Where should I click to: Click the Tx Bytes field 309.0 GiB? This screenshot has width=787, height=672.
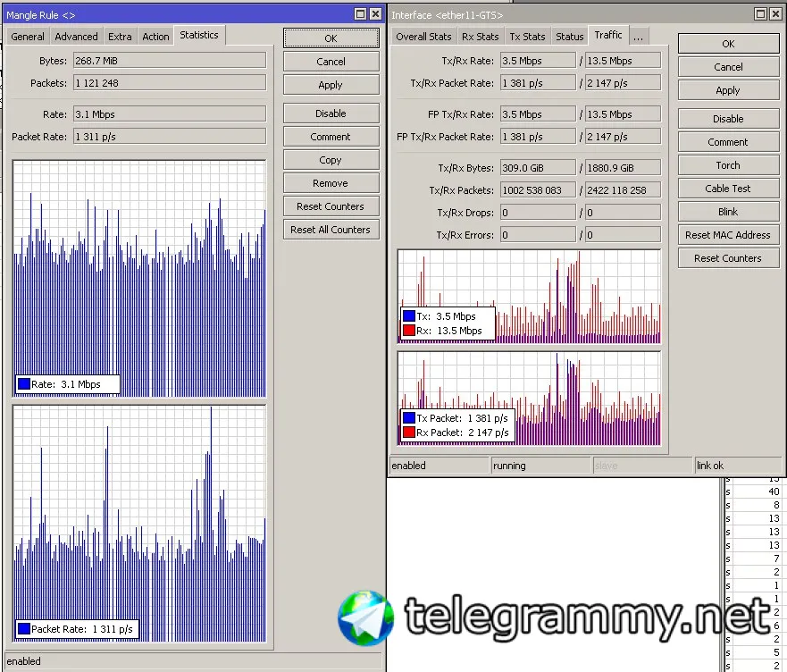point(538,168)
